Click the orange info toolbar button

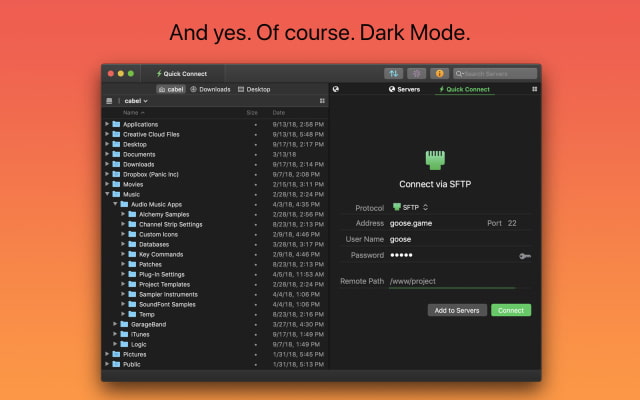(439, 73)
